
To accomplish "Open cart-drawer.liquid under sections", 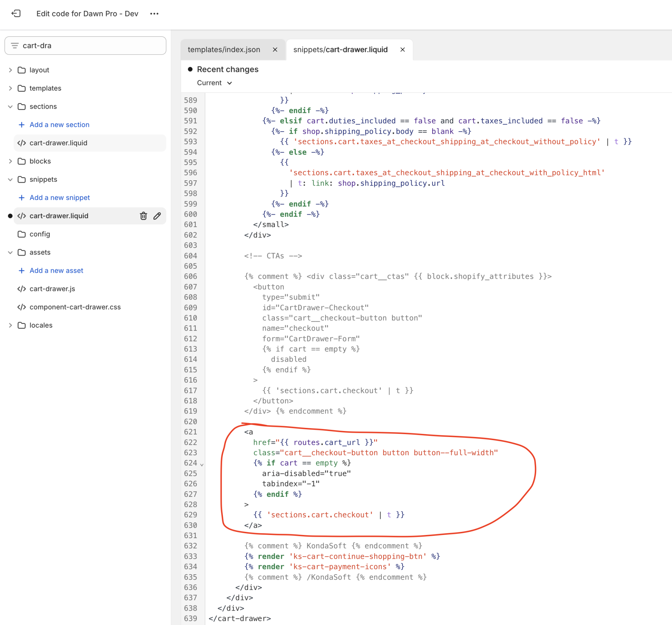I will click(90, 143).
